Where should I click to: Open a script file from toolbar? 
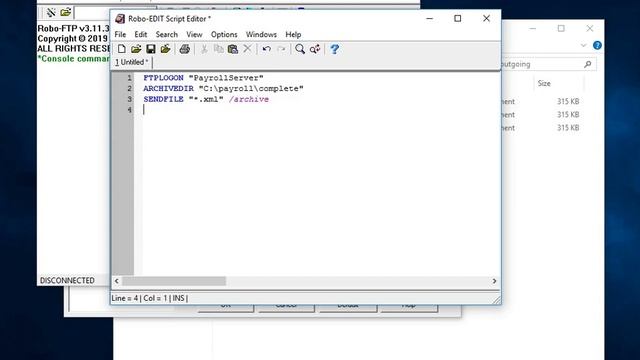pos(136,49)
